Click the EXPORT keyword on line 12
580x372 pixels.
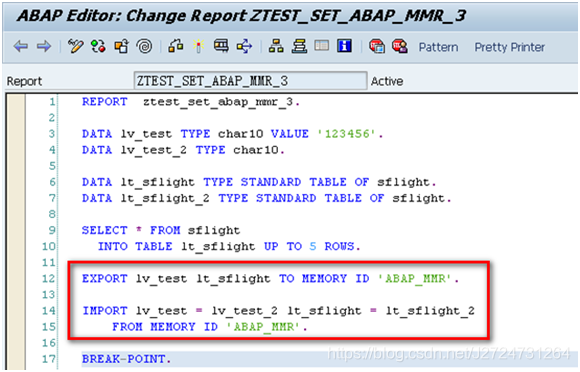click(x=105, y=278)
